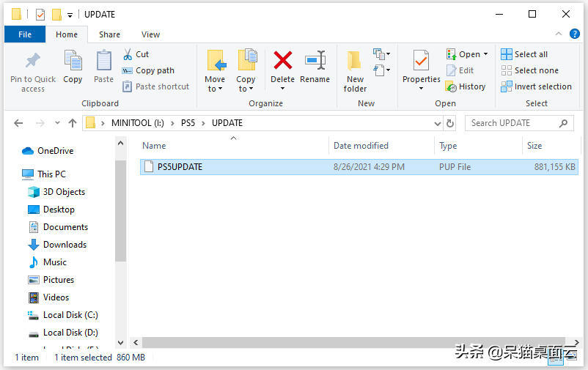The image size is (588, 370).
Task: Click the Rename icon
Action: [x=315, y=60]
